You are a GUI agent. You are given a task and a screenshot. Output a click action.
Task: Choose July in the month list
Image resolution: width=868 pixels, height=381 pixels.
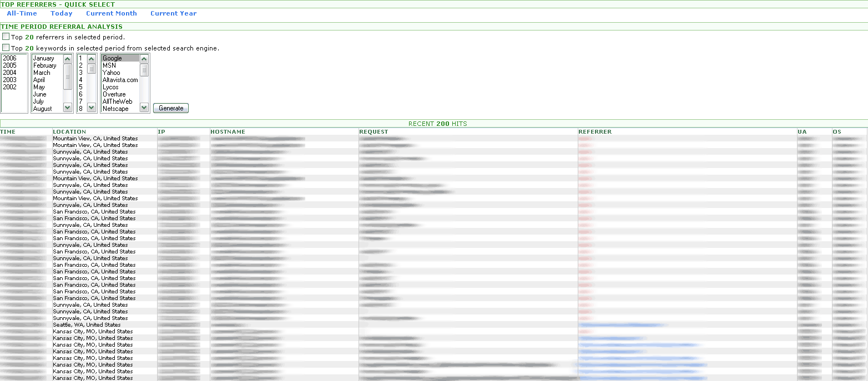pyautogui.click(x=47, y=101)
